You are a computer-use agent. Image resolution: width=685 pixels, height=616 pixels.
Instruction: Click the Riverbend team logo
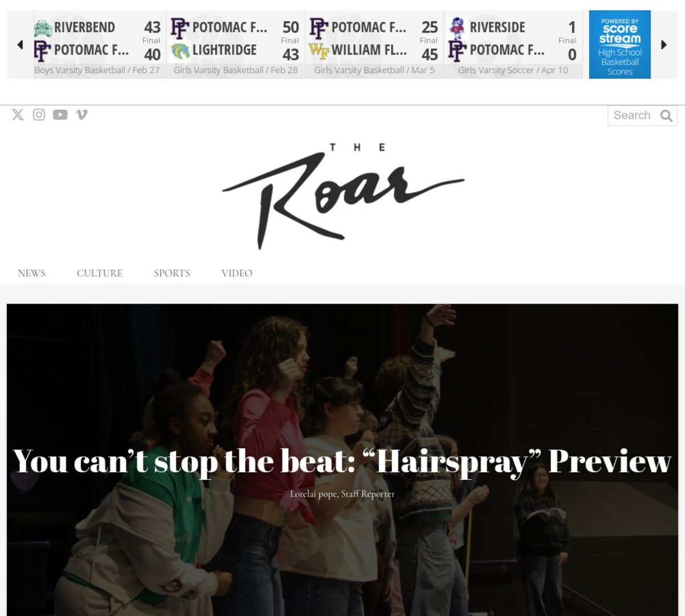click(x=43, y=28)
